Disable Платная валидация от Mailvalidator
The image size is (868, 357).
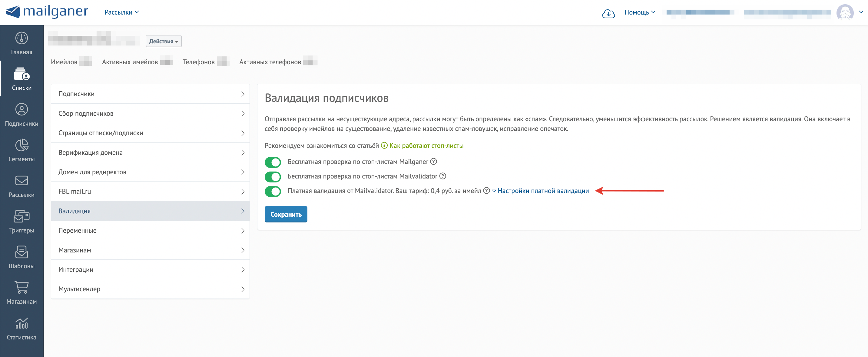273,191
